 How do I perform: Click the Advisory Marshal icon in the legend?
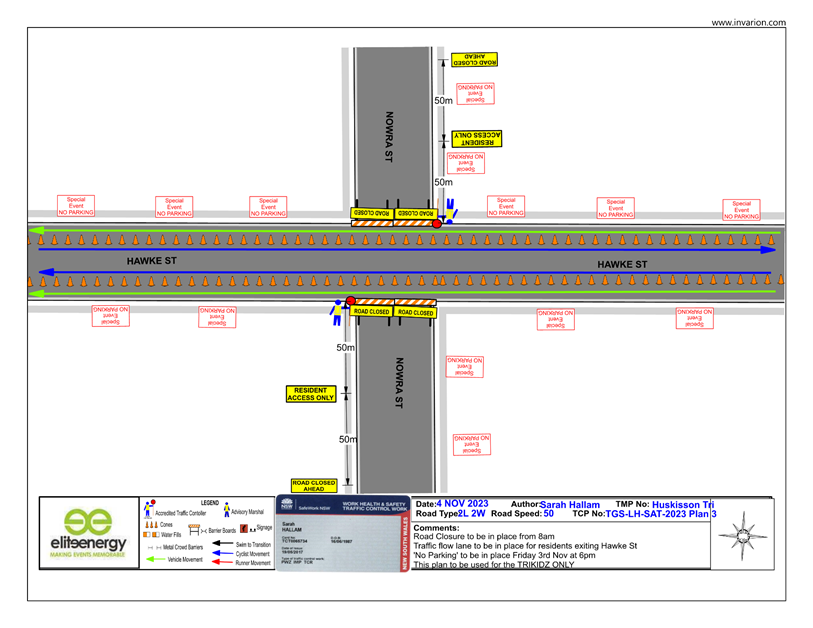pyautogui.click(x=226, y=510)
